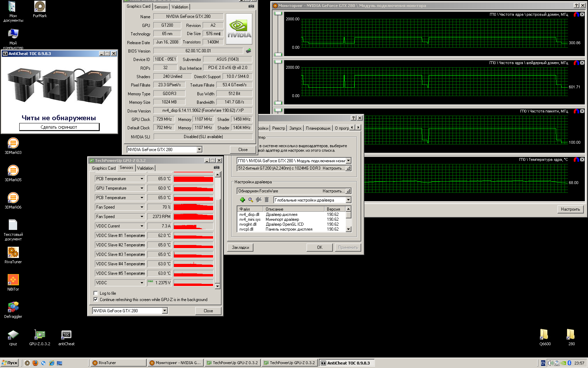Screen dimensions: 588x368
Task: Close the shader domain frequency graph
Action: pyautogui.click(x=582, y=63)
